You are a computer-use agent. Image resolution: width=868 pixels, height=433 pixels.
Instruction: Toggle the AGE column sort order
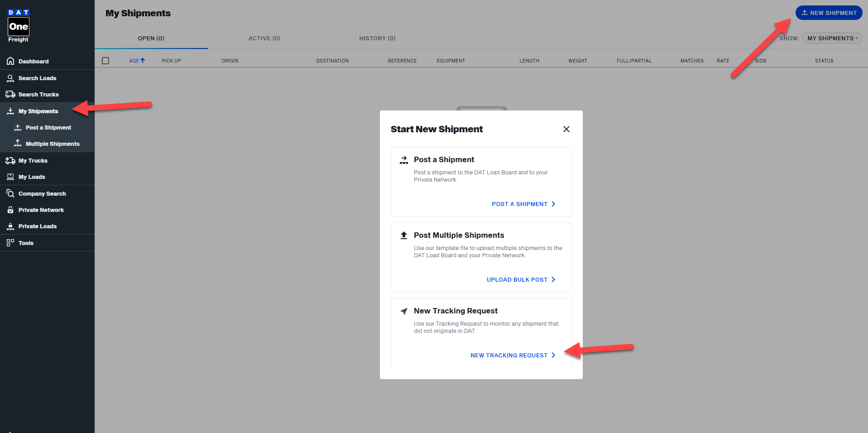[136, 60]
